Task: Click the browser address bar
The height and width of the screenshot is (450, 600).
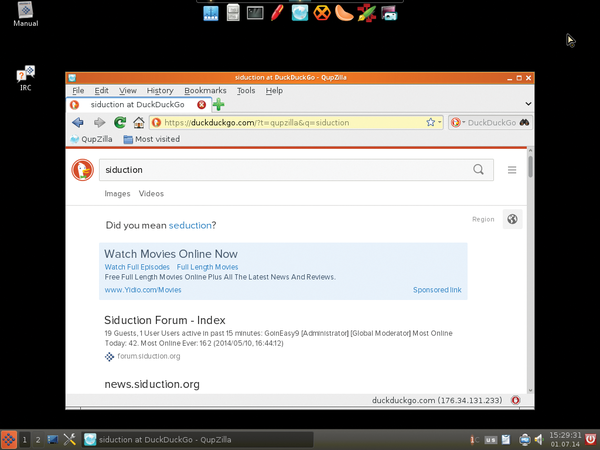Action: pos(295,122)
